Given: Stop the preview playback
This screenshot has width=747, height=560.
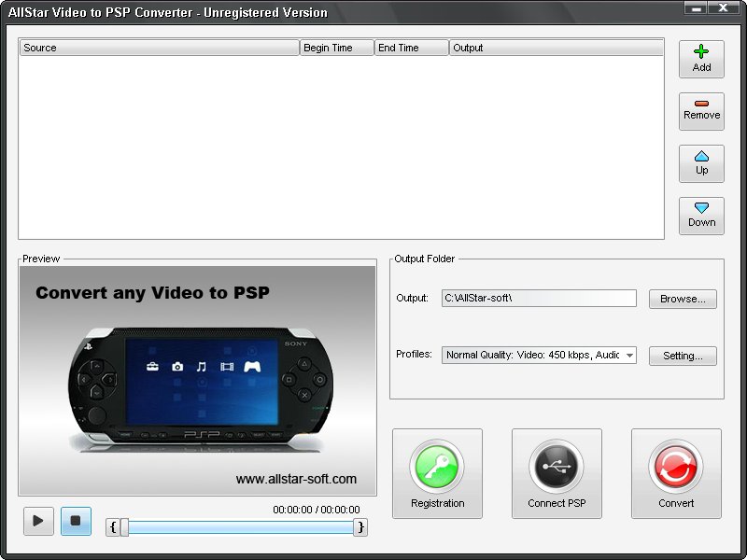Looking at the screenshot, I should coord(76,521).
